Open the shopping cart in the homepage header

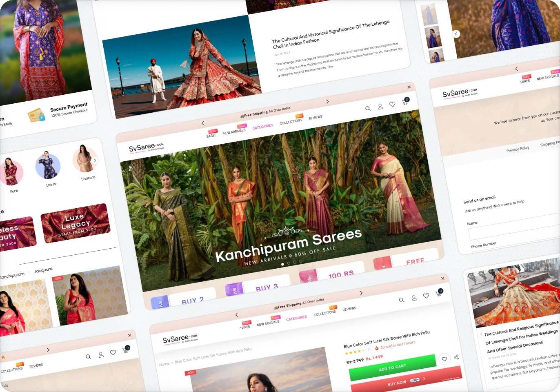pos(405,101)
